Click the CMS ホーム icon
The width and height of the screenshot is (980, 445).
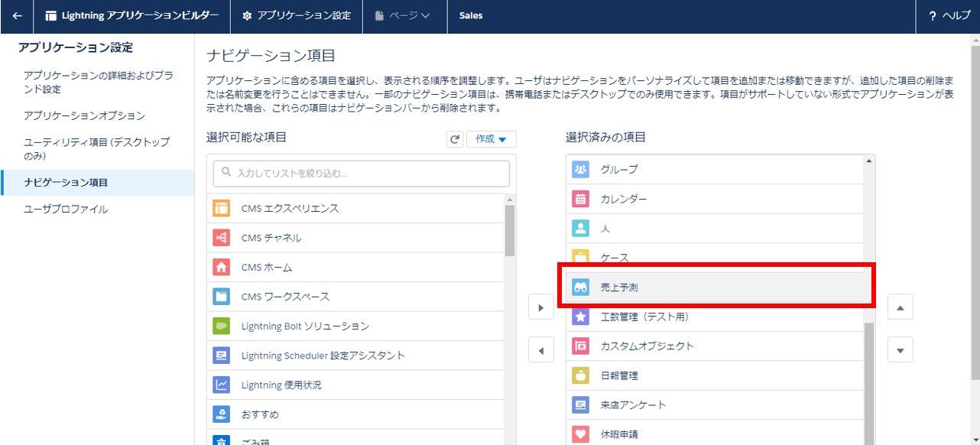(221, 268)
